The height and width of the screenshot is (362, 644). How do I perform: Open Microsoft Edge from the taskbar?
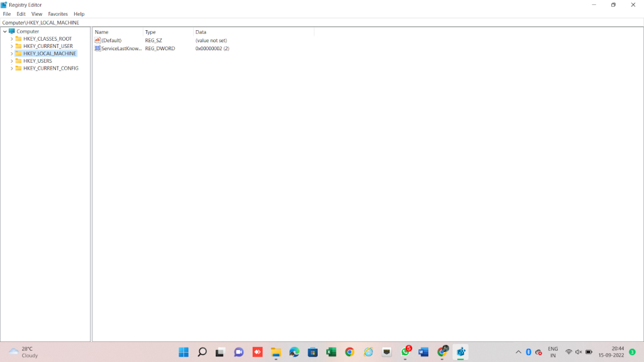(294, 352)
